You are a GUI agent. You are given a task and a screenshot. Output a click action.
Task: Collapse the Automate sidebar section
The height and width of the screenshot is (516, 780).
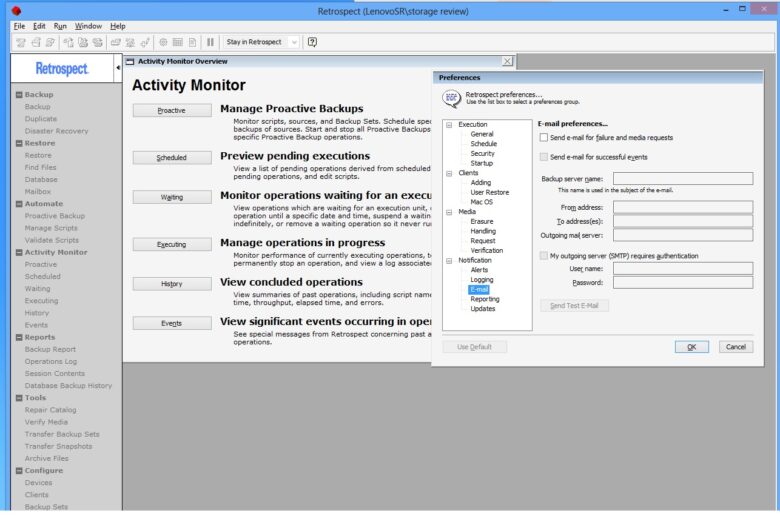[x=19, y=204]
